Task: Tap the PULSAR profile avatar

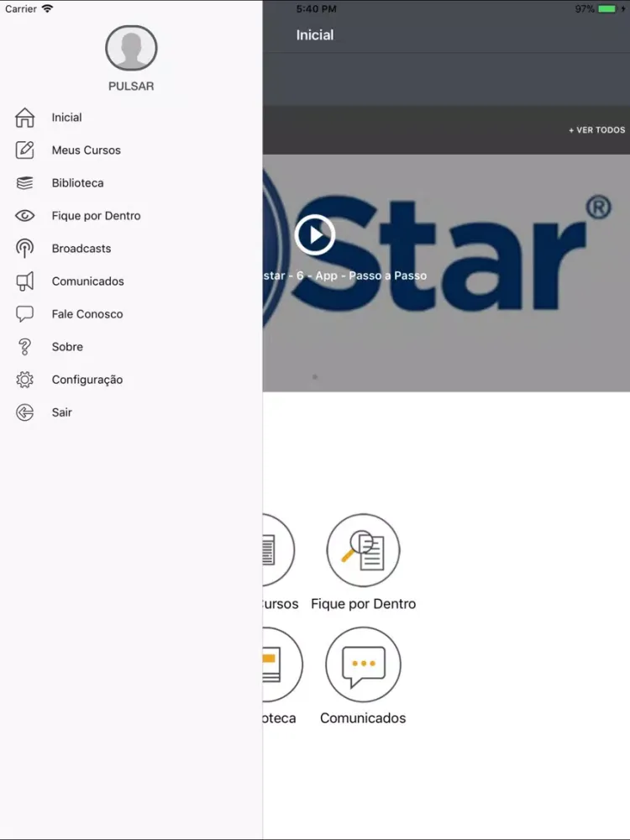Action: pyautogui.click(x=131, y=48)
